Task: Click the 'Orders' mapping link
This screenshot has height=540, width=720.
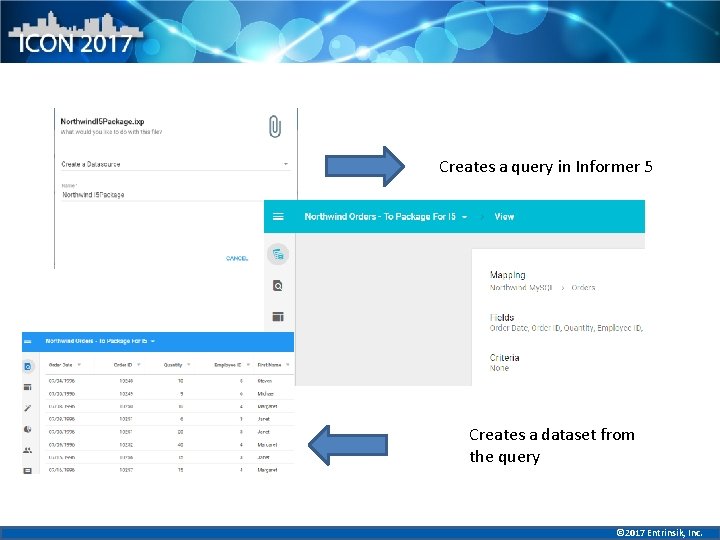Action: pyautogui.click(x=583, y=287)
